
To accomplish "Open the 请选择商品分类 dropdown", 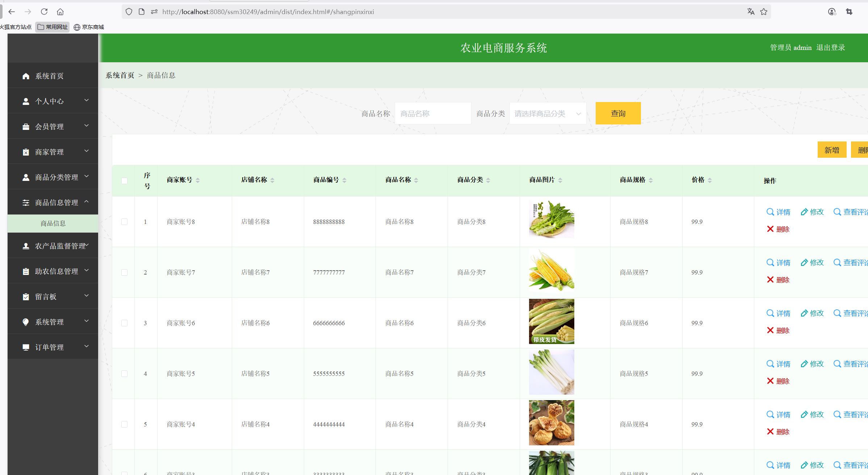I will pyautogui.click(x=548, y=113).
